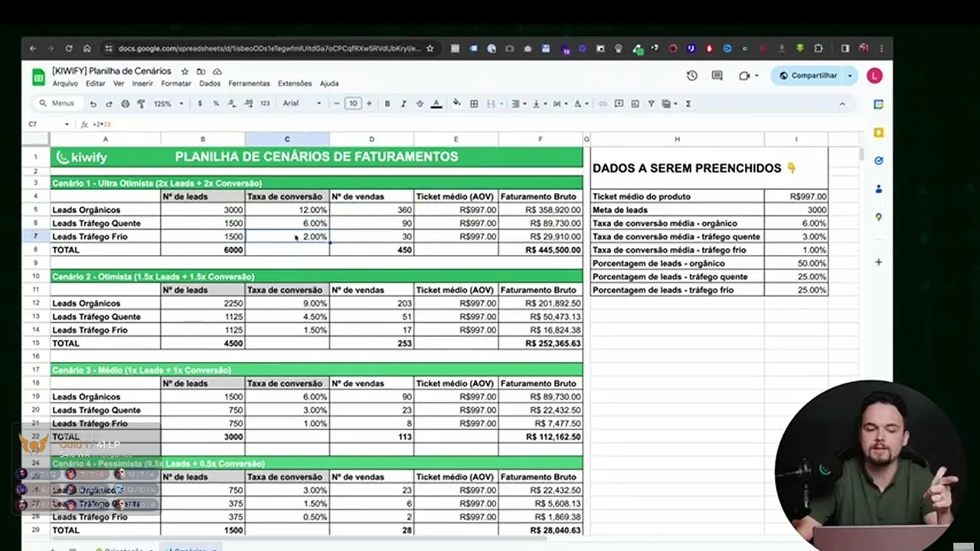Click the Compartilhar button

(x=808, y=76)
